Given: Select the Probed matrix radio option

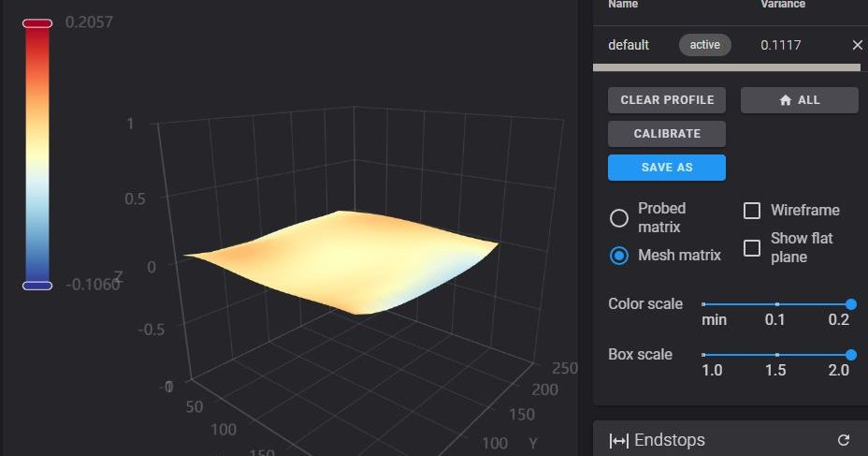Looking at the screenshot, I should [x=619, y=218].
